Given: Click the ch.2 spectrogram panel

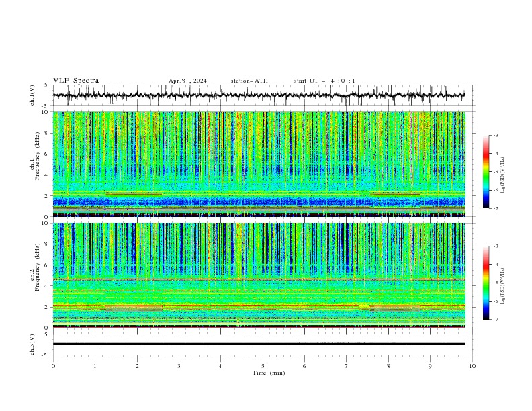Looking at the screenshot, I should click(259, 275).
